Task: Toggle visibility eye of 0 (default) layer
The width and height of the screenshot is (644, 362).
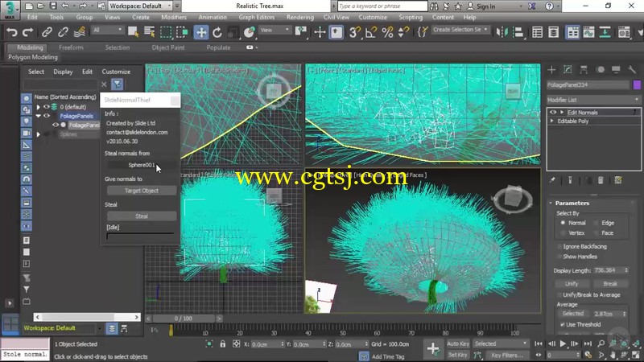Action: coord(47,107)
